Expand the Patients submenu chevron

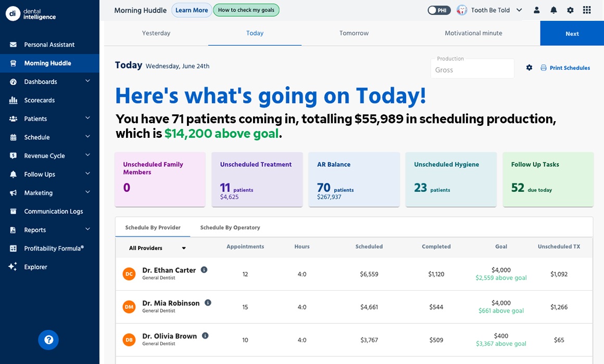pos(87,118)
